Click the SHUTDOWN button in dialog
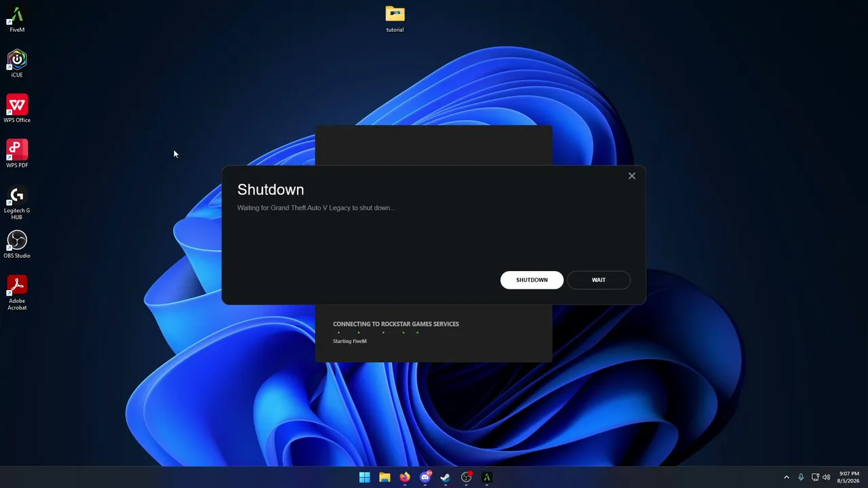Viewport: 868px width, 488px height. coord(532,280)
